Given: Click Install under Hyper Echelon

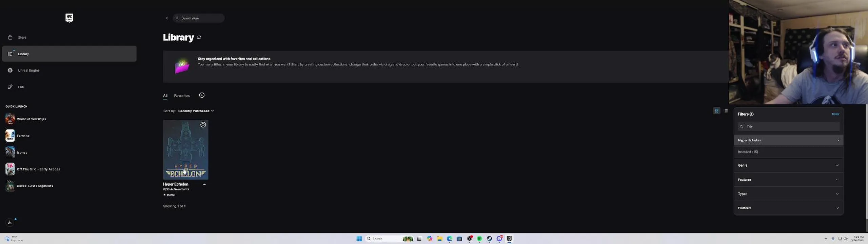Looking at the screenshot, I should pyautogui.click(x=169, y=195).
